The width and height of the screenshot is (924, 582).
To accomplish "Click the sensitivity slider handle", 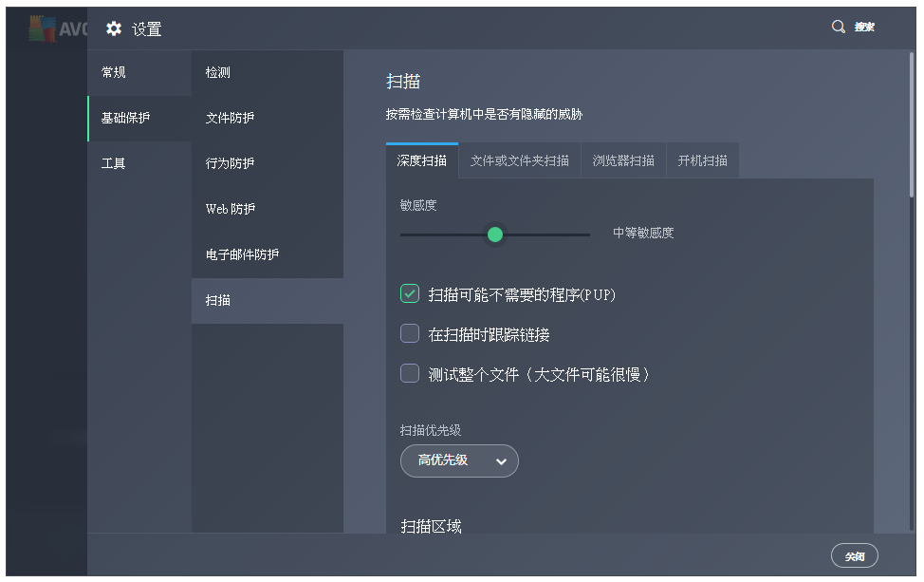I will [494, 235].
